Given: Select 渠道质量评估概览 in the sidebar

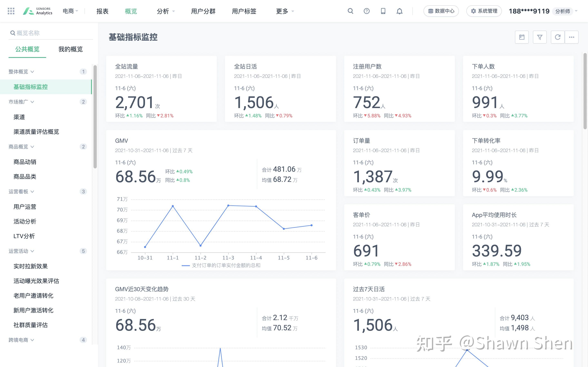Looking at the screenshot, I should (x=36, y=132).
